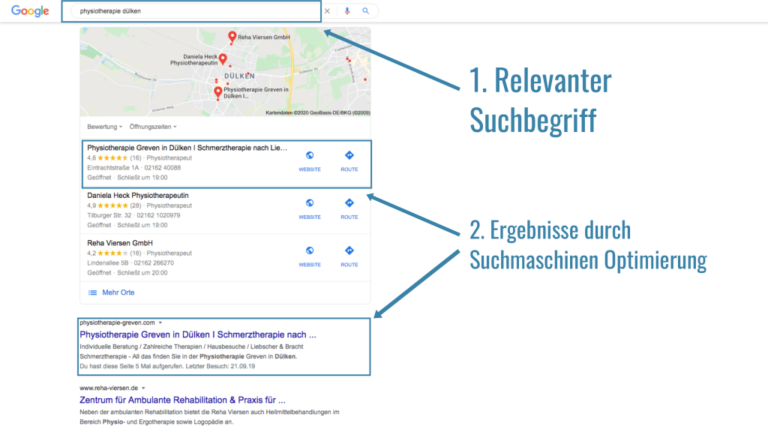The width and height of the screenshot is (768, 432).
Task: Select the Daniela Heck Physiotherapeutin map pin
Action: click(223, 59)
